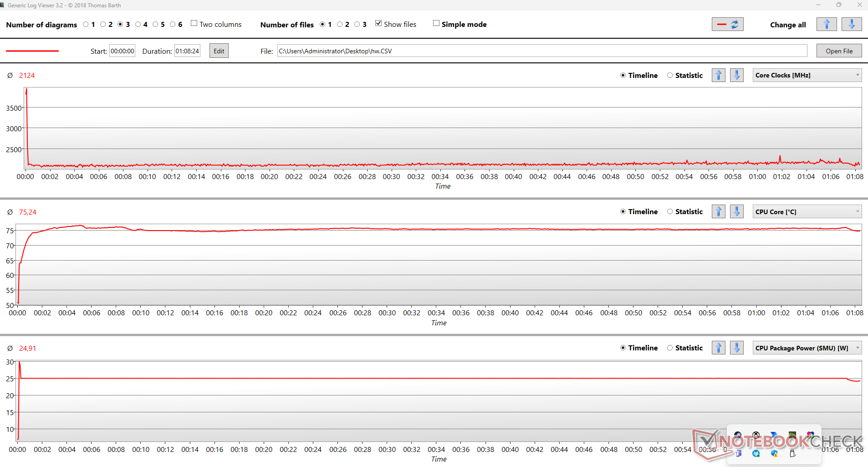The image size is (868, 467).
Task: Click the Open File button
Action: (x=839, y=51)
